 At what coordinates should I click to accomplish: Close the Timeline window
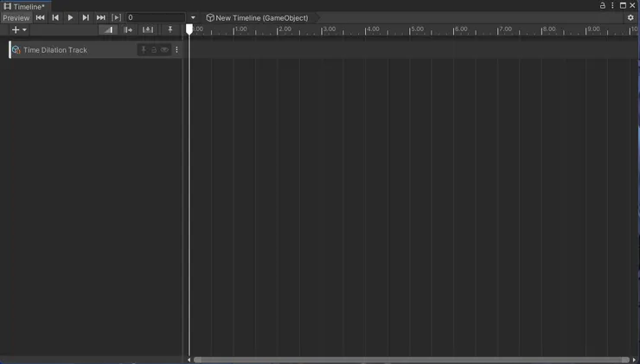click(633, 5)
